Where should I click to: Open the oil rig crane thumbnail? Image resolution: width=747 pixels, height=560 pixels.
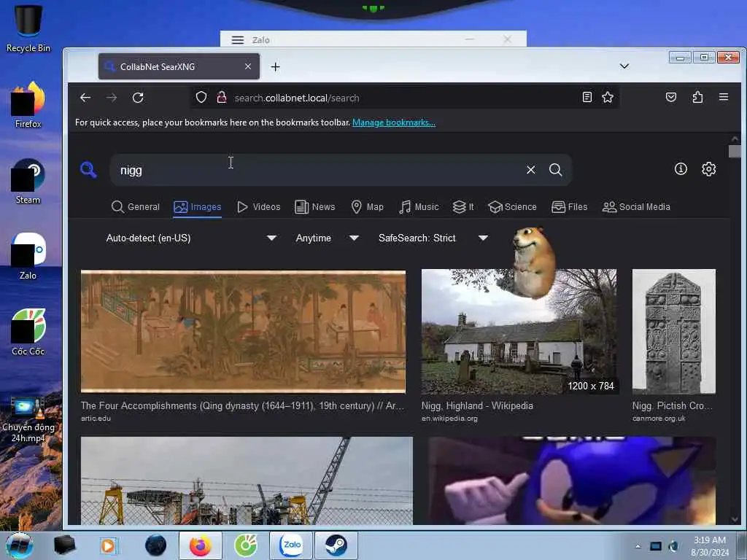coord(247,480)
